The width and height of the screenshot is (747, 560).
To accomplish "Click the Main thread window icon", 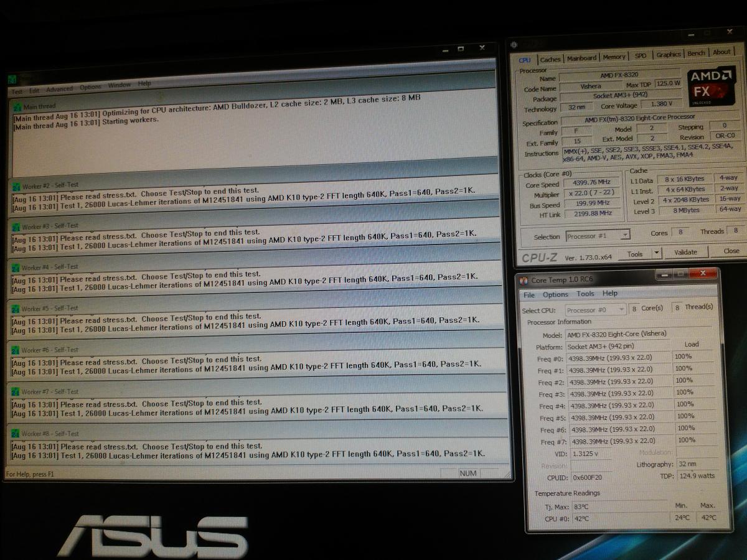I will (17, 107).
